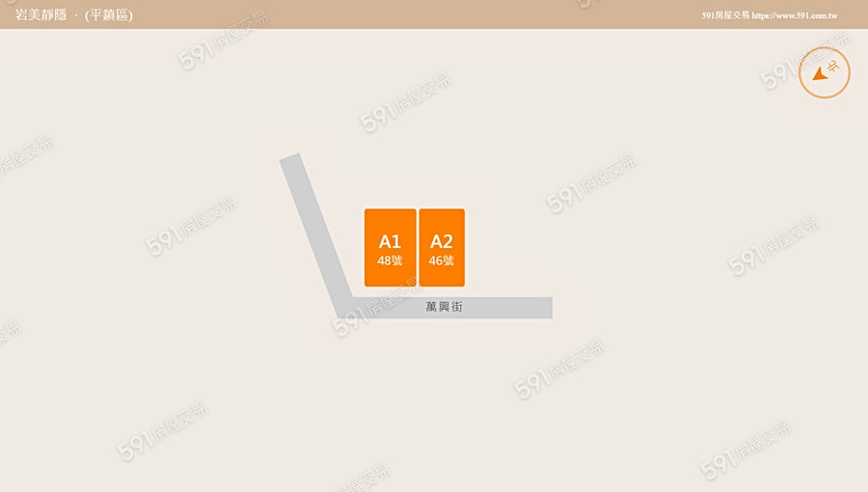Image resolution: width=868 pixels, height=492 pixels.
Task: Click the 591房屋交易 text in header
Action: [725, 15]
